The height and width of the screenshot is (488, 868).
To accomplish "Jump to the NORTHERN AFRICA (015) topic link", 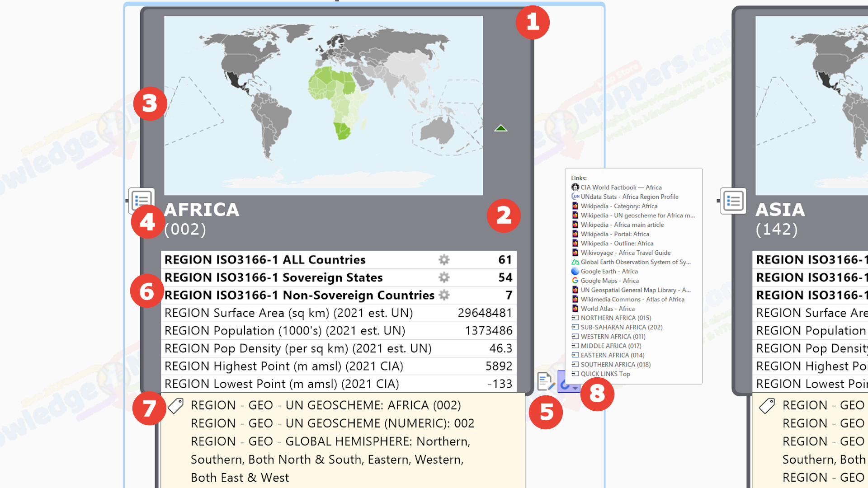I will 616,318.
